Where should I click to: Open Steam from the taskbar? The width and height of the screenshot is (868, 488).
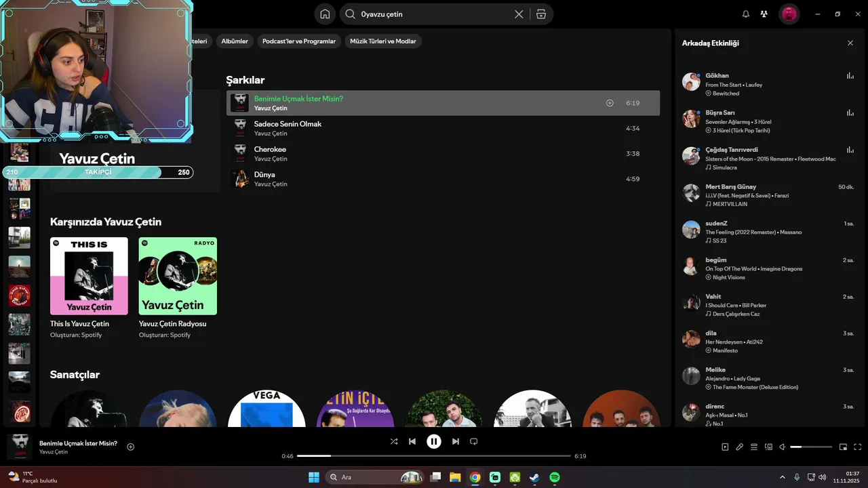534,477
